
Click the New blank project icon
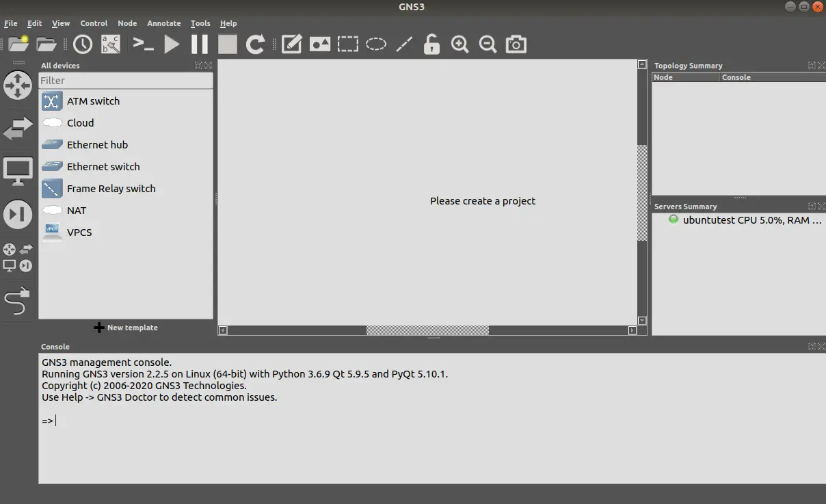[x=18, y=44]
